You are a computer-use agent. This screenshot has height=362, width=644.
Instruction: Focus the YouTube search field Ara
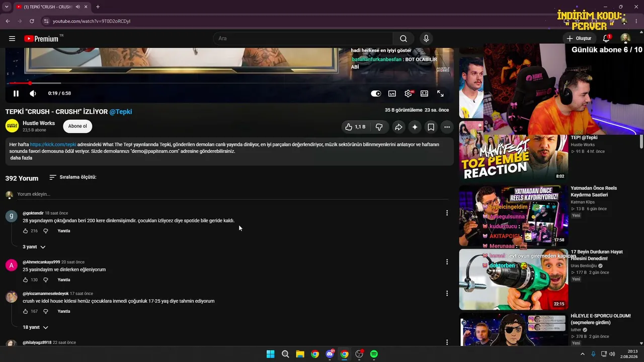303,39
